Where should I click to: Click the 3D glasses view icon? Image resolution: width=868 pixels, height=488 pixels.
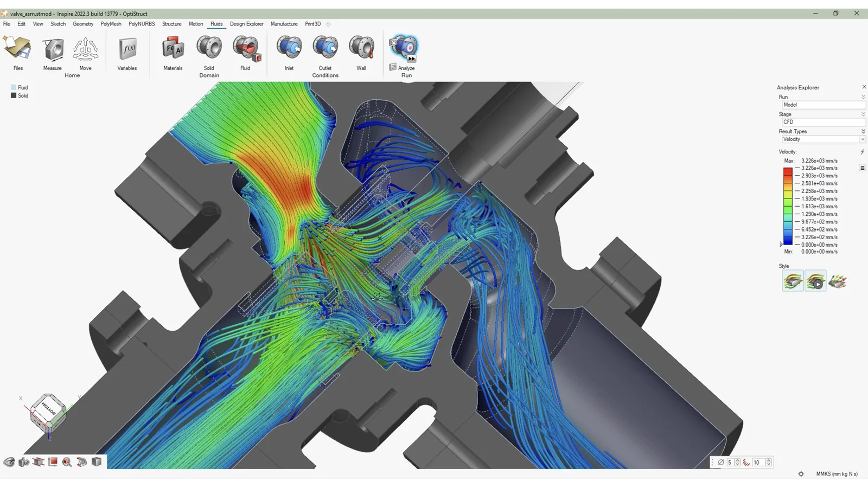[82, 462]
